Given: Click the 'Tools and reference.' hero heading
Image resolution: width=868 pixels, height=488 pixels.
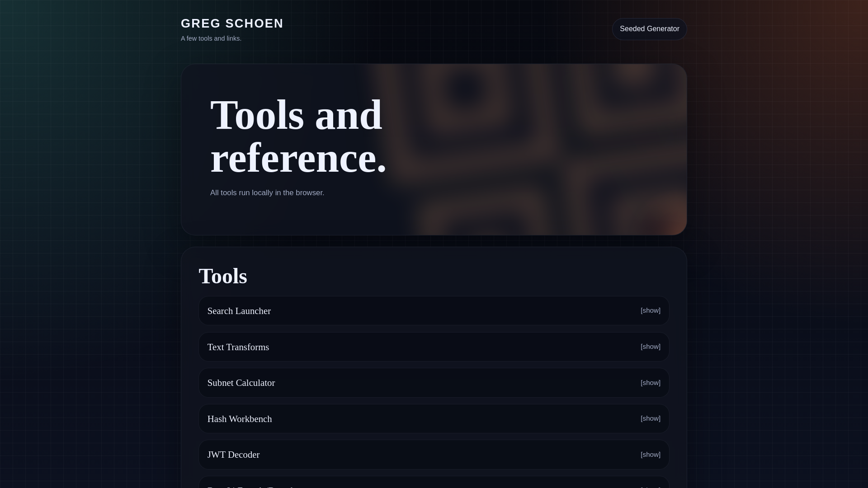Looking at the screenshot, I should pyautogui.click(x=298, y=136).
